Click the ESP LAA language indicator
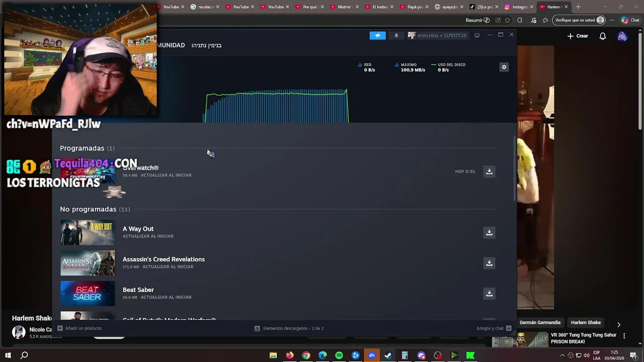Image resolution: width=644 pixels, height=362 pixels. [x=597, y=355]
